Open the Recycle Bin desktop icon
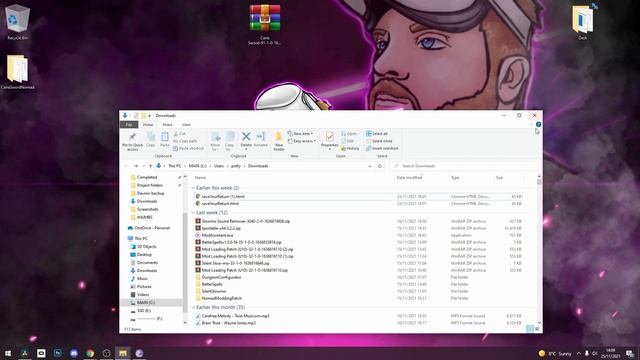Screen dimensions: 640x360 coord(18,22)
